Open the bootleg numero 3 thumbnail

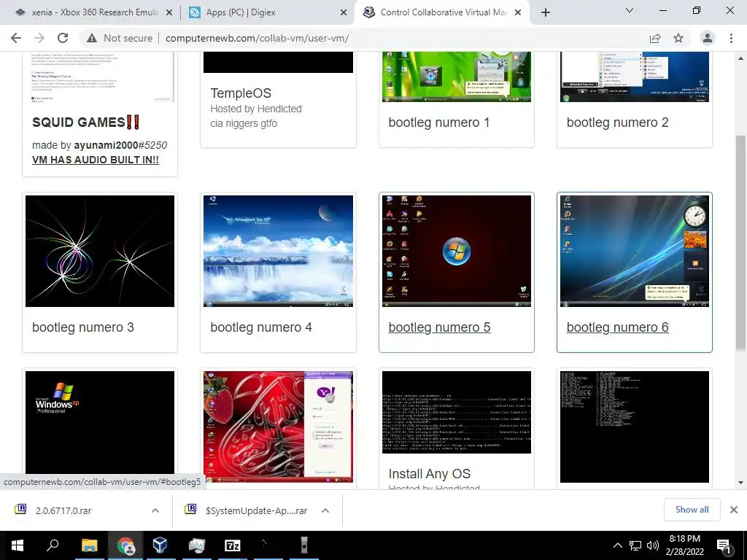tap(100, 251)
